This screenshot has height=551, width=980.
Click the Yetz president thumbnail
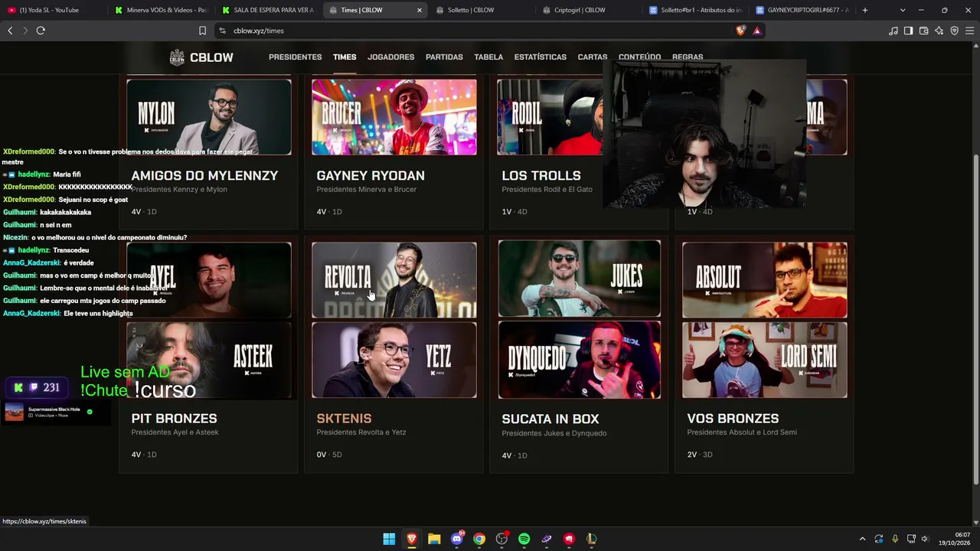click(394, 360)
